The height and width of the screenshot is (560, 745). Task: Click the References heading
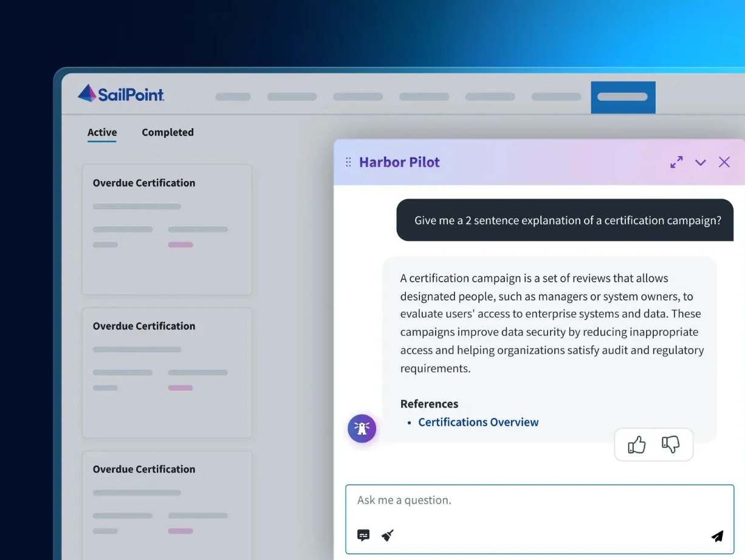pyautogui.click(x=429, y=404)
